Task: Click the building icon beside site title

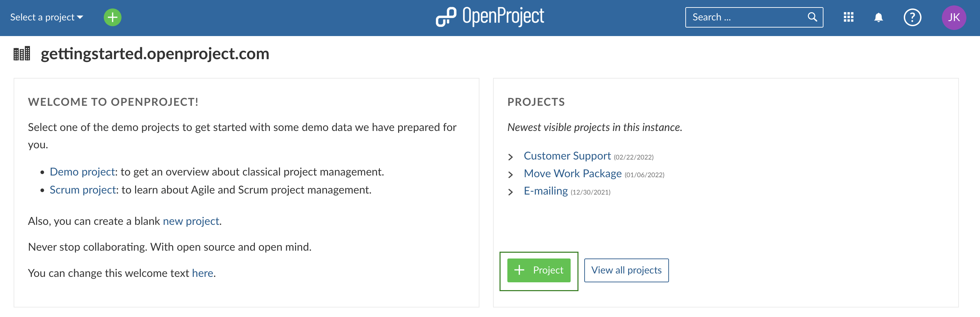Action: (22, 54)
